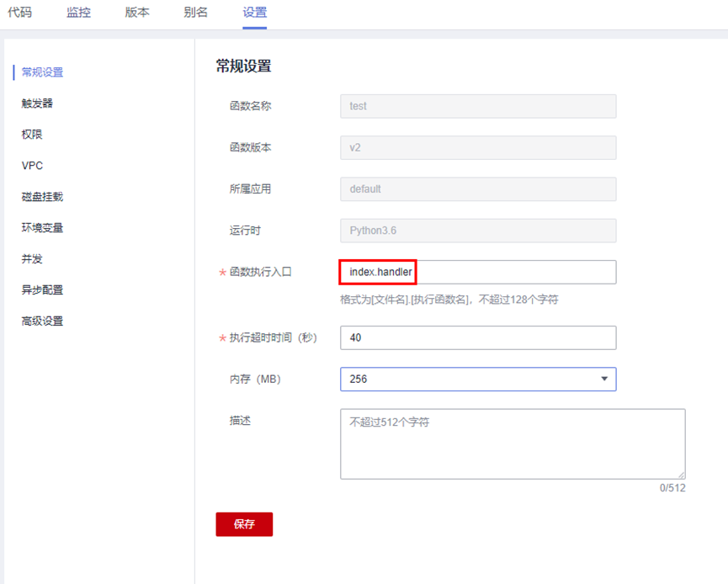Viewport: 728px width, 584px height.
Task: Click the 函数执行入口 index.handler input field
Action: coord(477,273)
